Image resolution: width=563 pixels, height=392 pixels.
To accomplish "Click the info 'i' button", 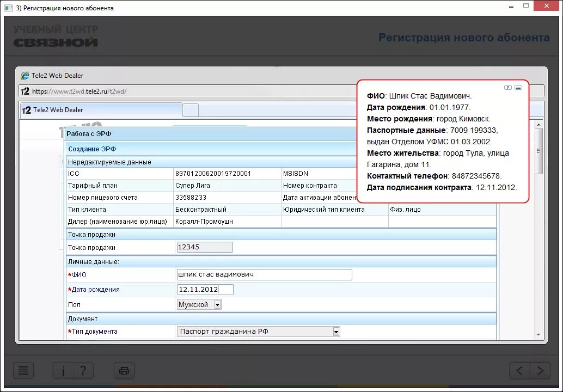I will [63, 370].
